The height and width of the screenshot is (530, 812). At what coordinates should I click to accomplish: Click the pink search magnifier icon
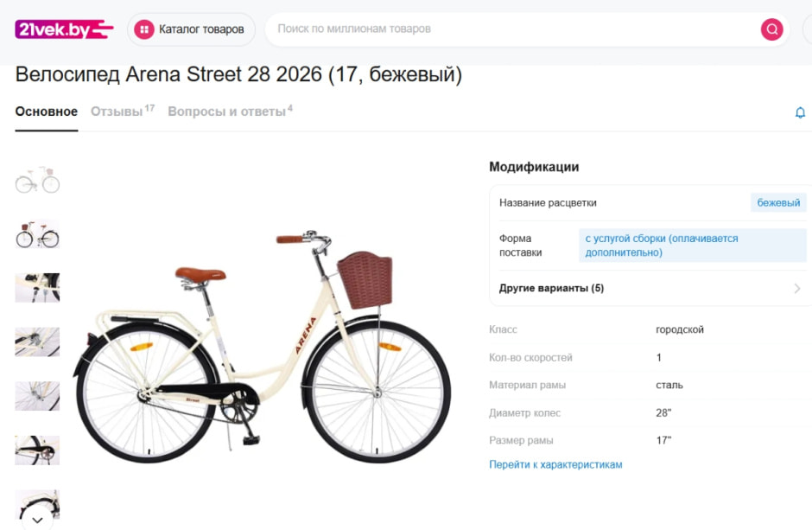coord(771,29)
